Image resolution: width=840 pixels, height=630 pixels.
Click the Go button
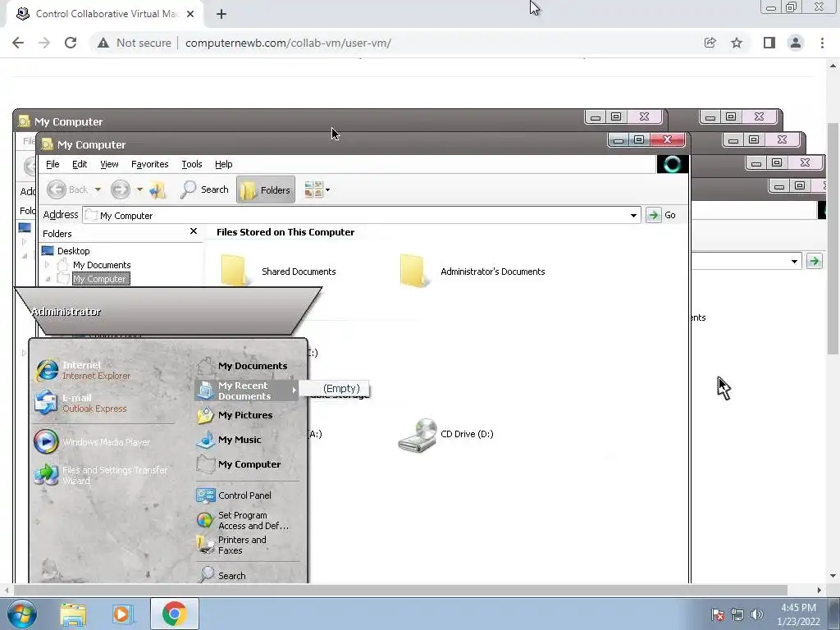pos(662,216)
